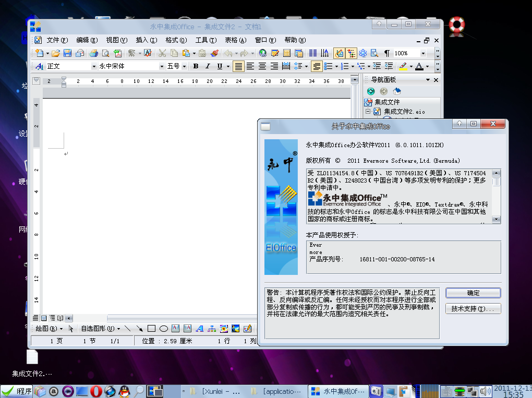This screenshot has height=398, width=532.
Task: Click the Undo arrow icon
Action: (228, 53)
